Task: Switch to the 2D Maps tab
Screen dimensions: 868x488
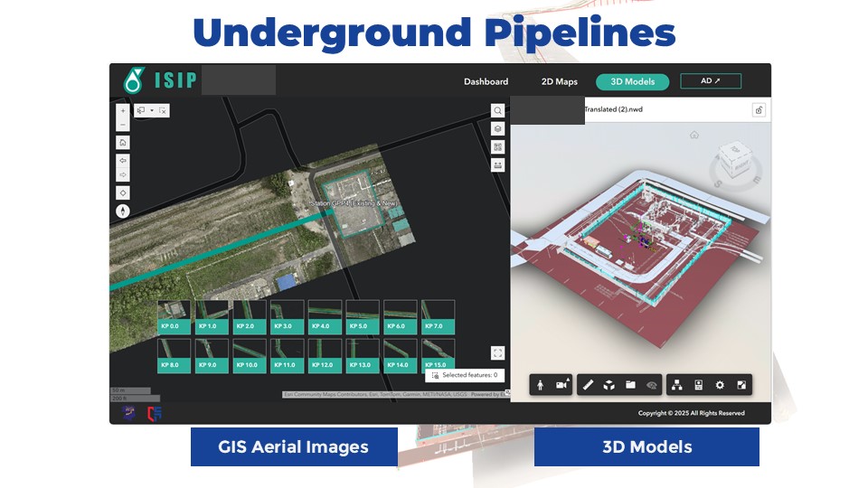Action: (x=559, y=81)
